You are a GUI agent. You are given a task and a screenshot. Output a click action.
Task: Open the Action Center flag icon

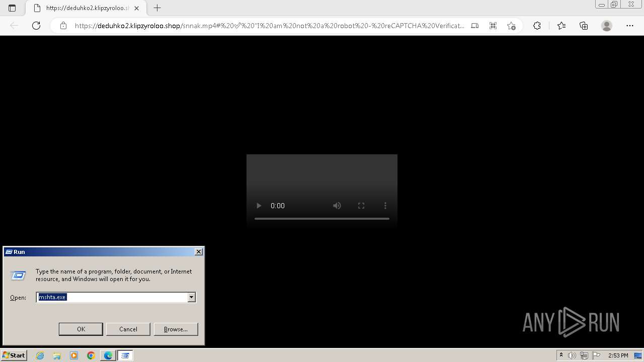tap(596, 355)
